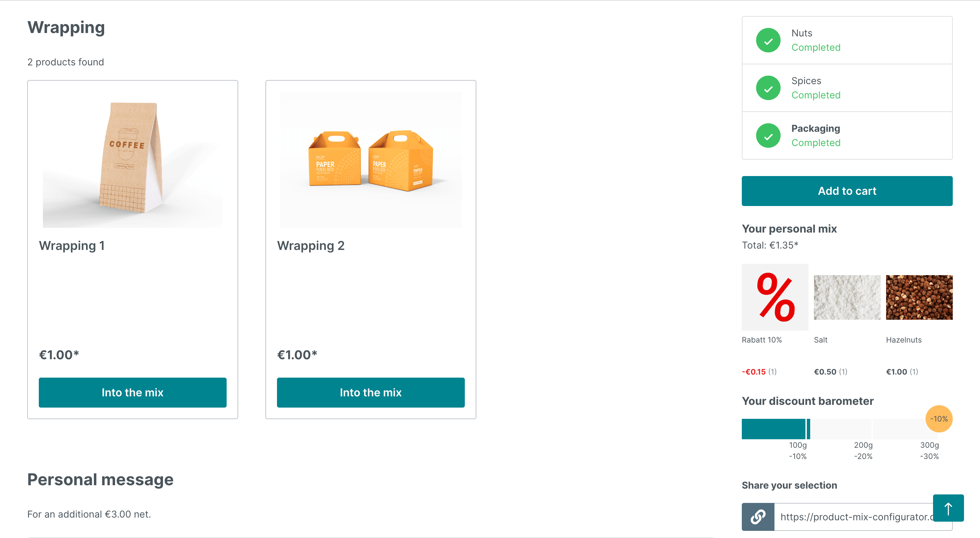
Task: Click the Add to cart button
Action: tap(847, 191)
